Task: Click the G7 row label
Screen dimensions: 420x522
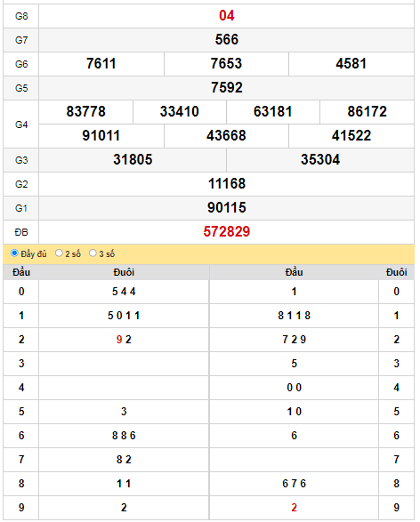Action: (x=21, y=40)
